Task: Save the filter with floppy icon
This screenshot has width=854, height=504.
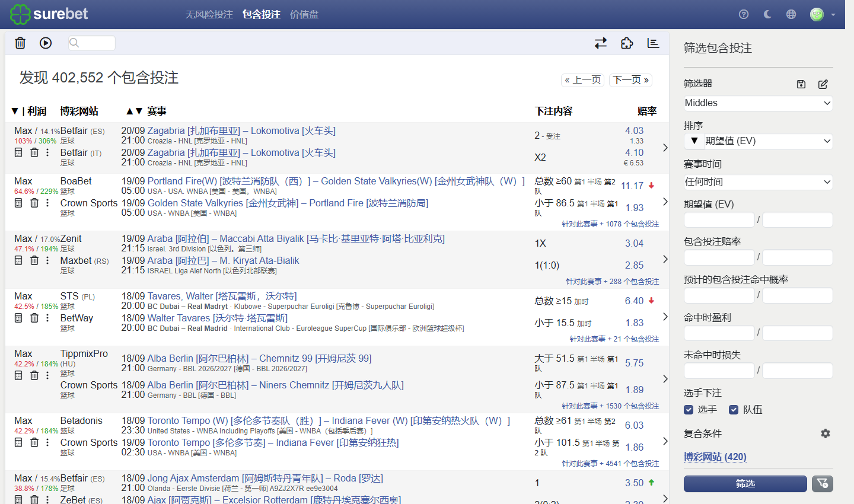Action: [801, 84]
